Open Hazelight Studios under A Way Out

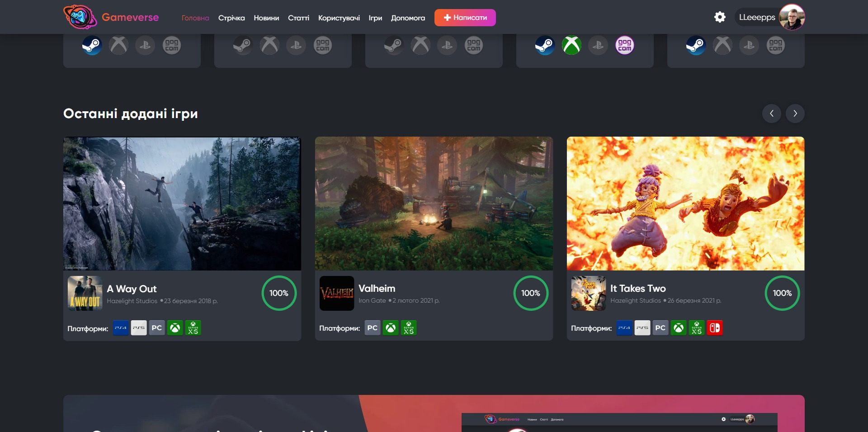(x=132, y=301)
